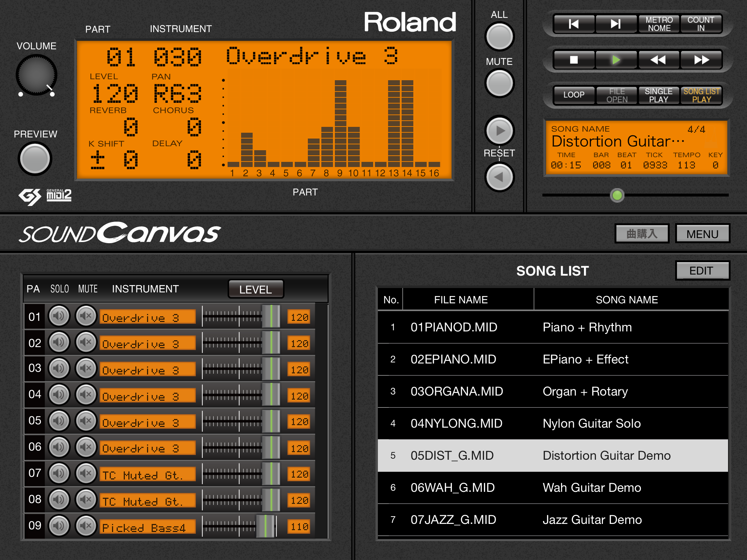Click the MUTE round button

499,83
